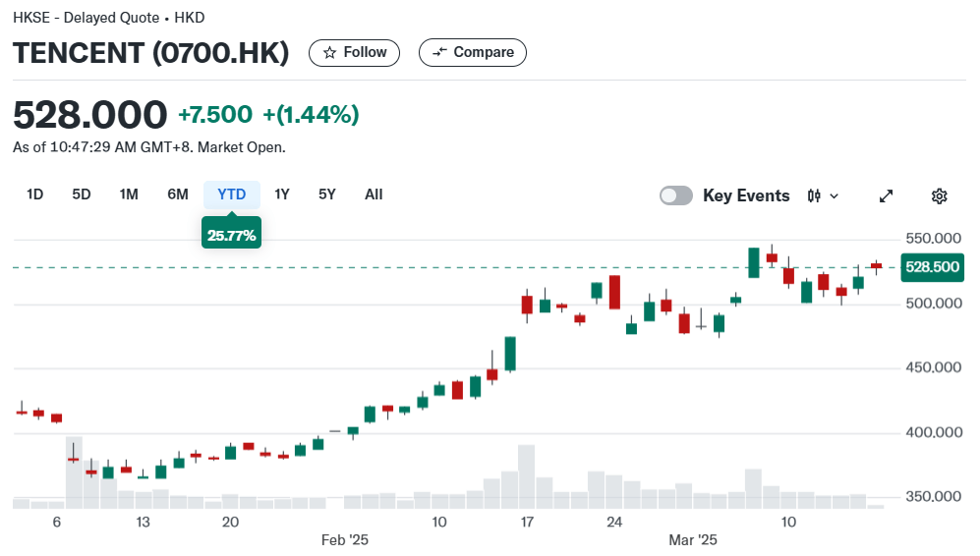Switch chart to 1M range
This screenshot has height=556, width=980.
click(129, 195)
